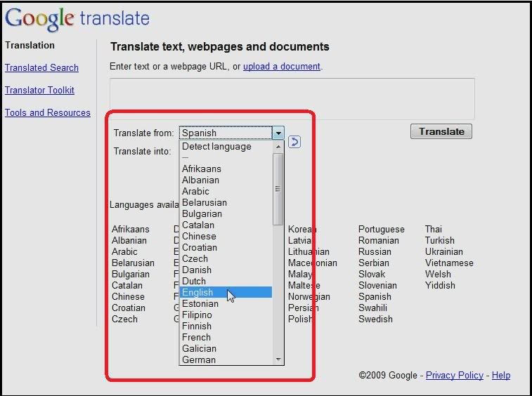
Task: Choose Dutch from the dropdown list
Action: click(x=226, y=281)
